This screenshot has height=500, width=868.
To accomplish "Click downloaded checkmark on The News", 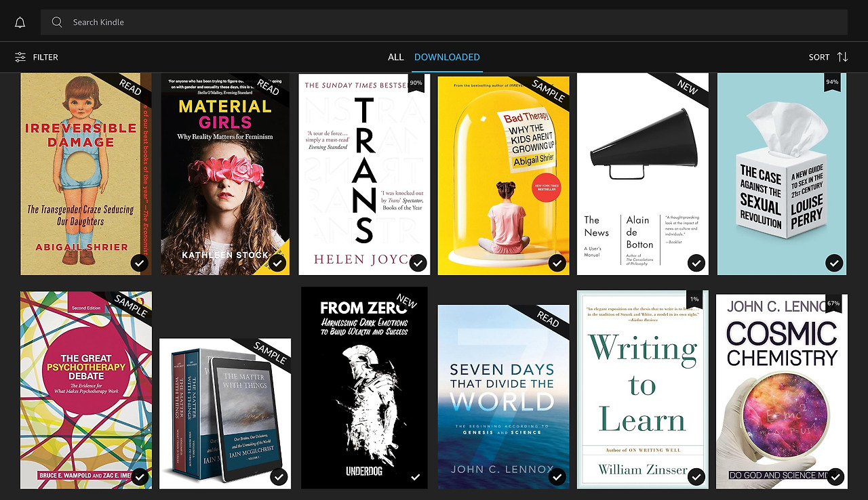I will point(696,263).
